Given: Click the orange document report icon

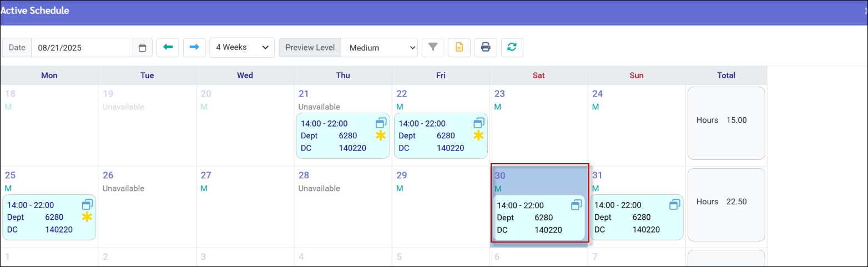Looking at the screenshot, I should tap(459, 48).
